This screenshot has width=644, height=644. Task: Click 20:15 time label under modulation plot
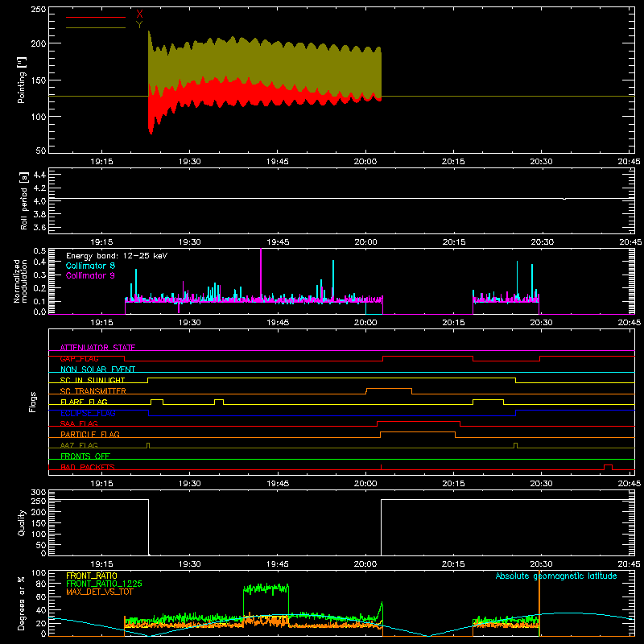pos(453,323)
